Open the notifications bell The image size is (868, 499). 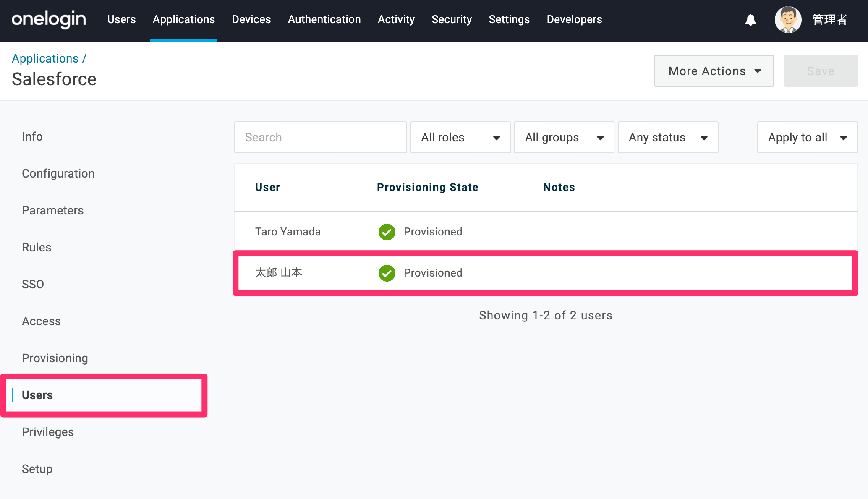[x=750, y=20]
